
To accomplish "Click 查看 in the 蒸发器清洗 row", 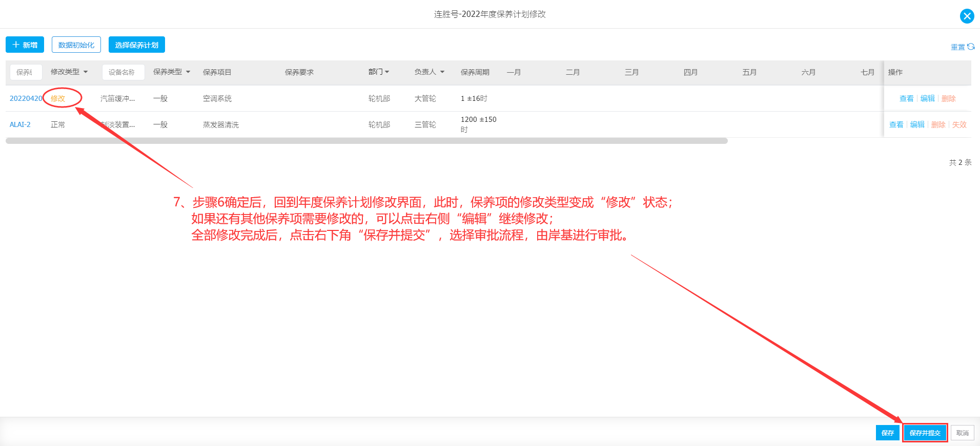I will 896,124.
